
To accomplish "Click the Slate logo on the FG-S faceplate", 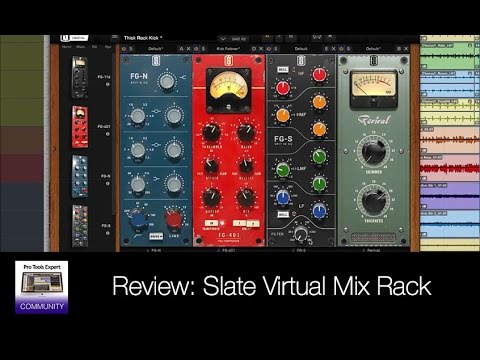I will click(x=301, y=61).
